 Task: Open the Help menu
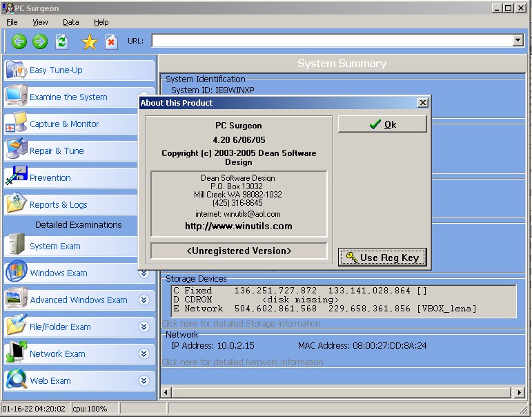(x=101, y=22)
